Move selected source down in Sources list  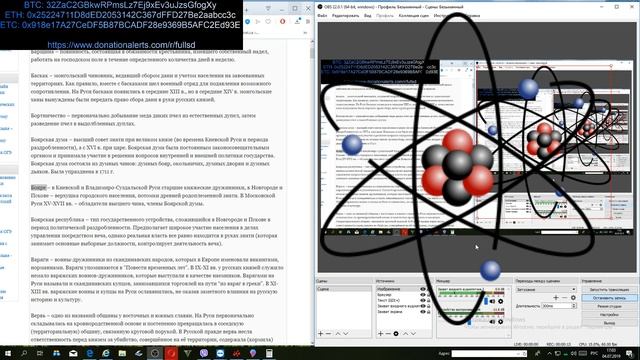pos(413,333)
